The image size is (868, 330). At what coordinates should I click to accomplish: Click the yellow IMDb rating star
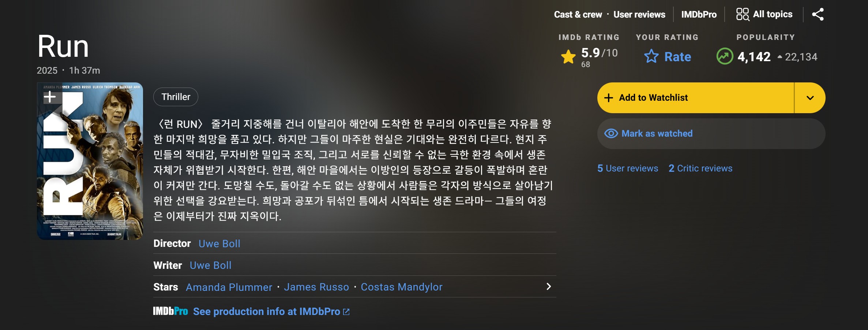click(568, 57)
